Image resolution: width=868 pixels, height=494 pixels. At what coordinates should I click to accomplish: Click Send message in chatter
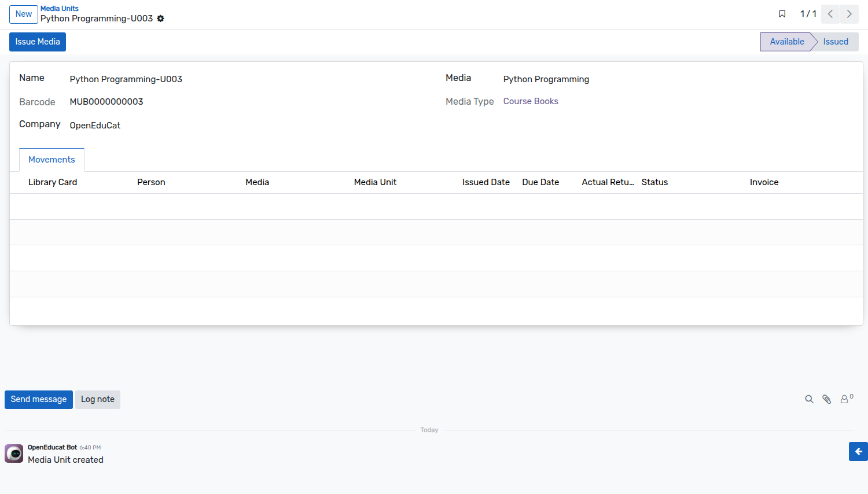[x=39, y=400]
